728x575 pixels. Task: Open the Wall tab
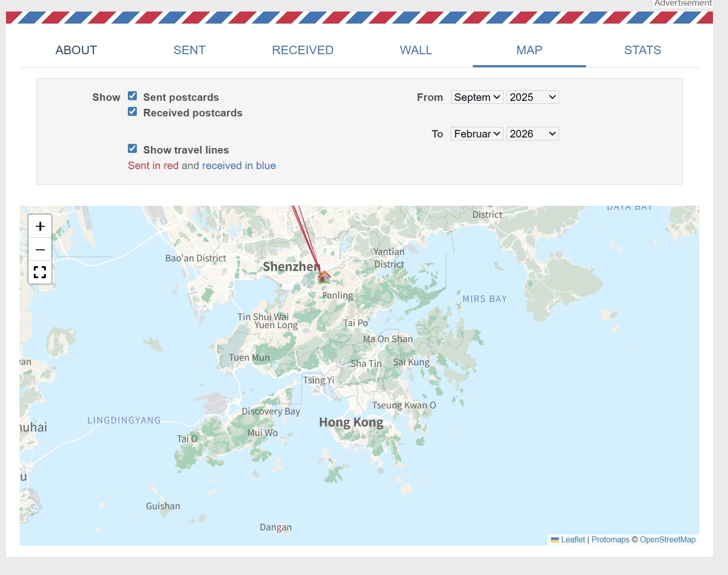tap(416, 50)
